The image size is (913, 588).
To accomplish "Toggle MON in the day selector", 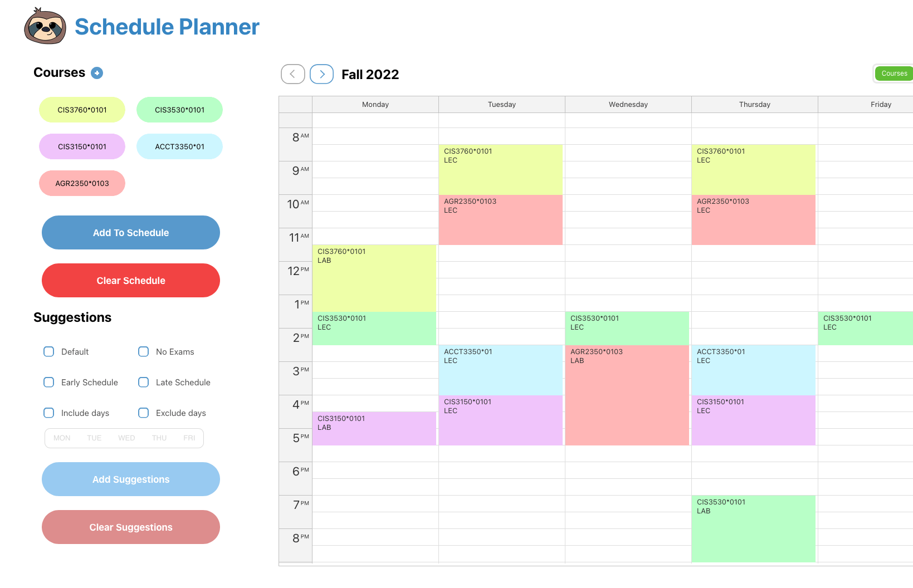I will (x=61, y=438).
